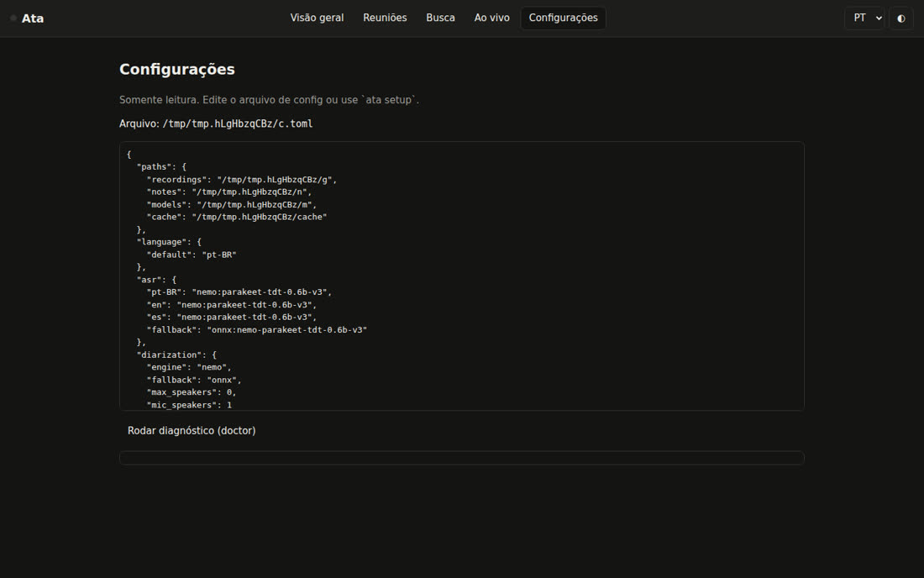This screenshot has width=924, height=578.
Task: Click the "pt-BR" nemo:parakeet model line
Action: [x=239, y=292]
